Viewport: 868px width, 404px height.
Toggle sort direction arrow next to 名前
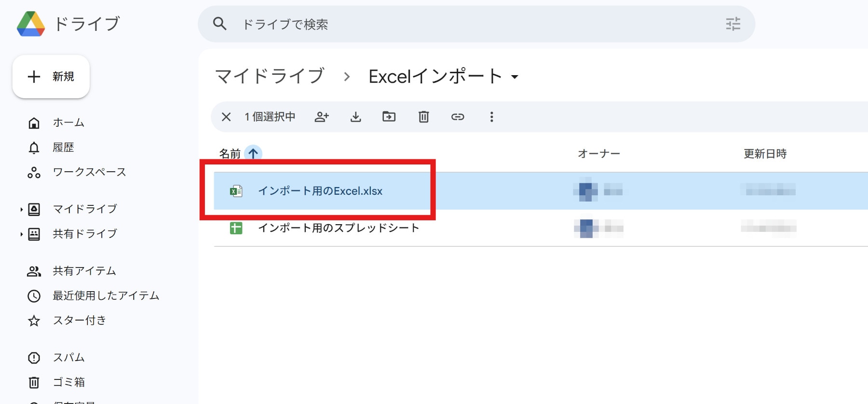[253, 153]
